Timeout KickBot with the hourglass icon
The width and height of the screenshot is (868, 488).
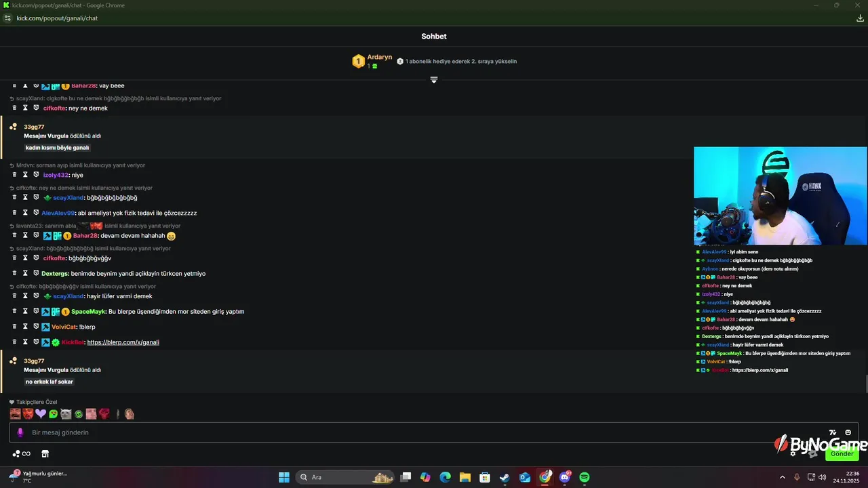pyautogui.click(x=25, y=342)
